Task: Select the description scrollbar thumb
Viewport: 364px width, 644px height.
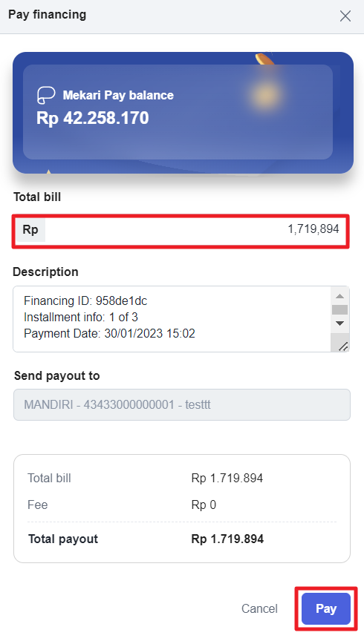Action: pyautogui.click(x=339, y=309)
